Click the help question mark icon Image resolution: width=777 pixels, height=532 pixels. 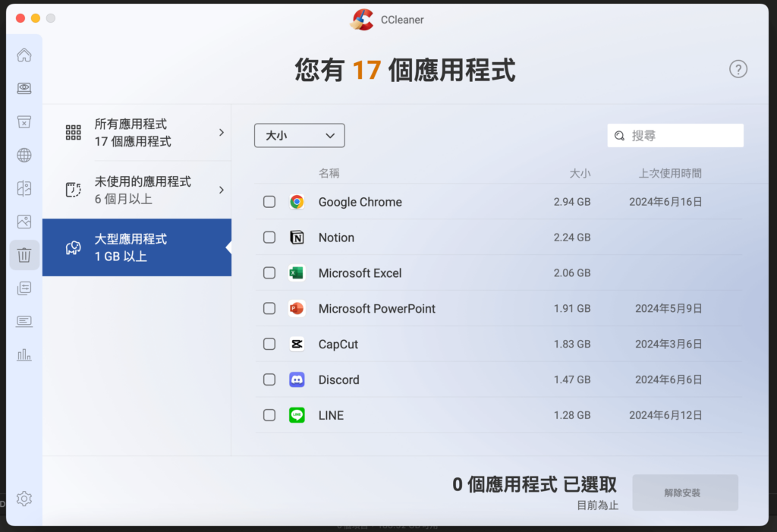tap(738, 69)
